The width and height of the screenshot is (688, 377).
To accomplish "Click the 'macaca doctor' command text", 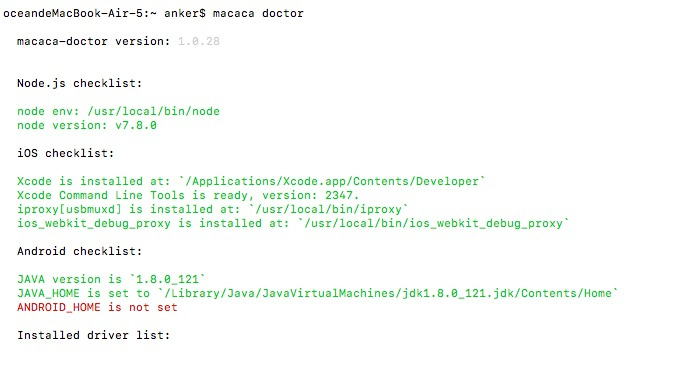I will click(x=258, y=13).
